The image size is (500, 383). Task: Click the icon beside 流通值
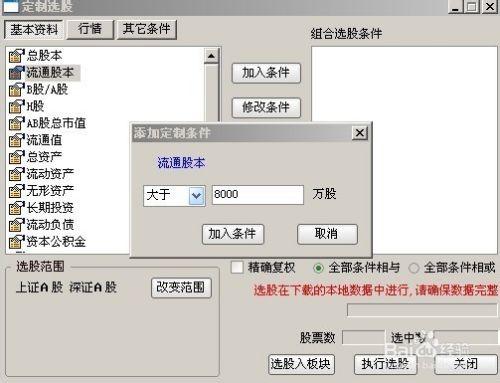17,140
